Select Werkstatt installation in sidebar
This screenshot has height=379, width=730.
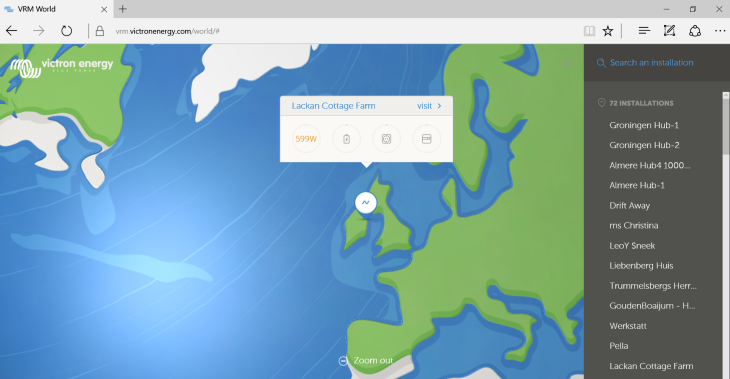click(628, 326)
